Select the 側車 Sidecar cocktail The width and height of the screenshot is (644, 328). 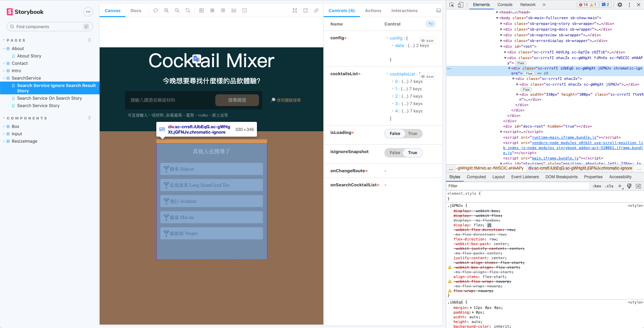(212, 169)
